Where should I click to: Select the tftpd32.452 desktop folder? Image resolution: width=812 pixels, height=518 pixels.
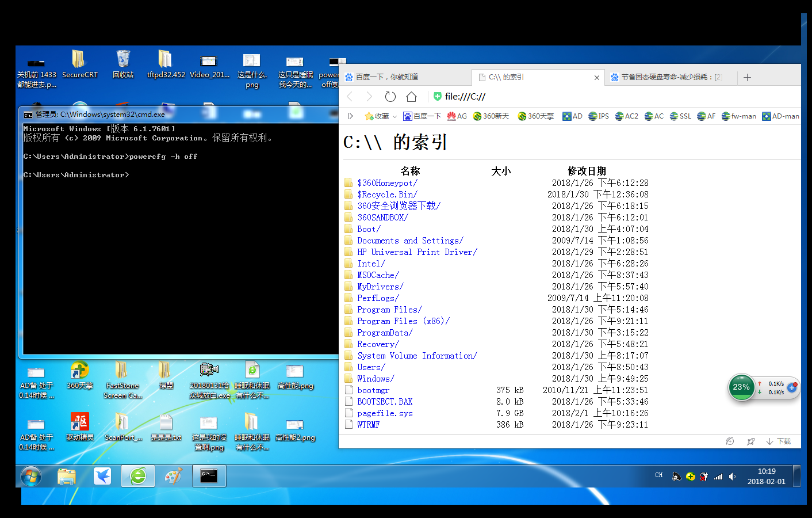(166, 64)
